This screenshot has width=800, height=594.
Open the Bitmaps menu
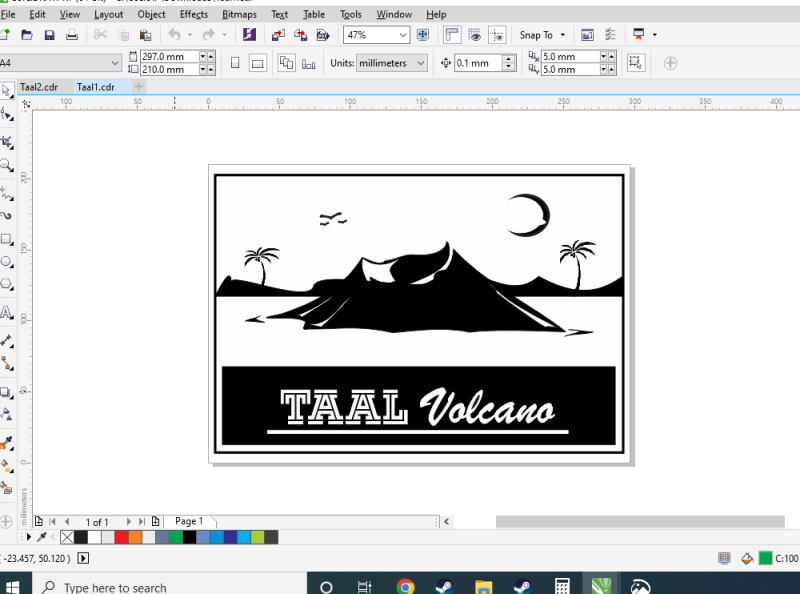(239, 14)
